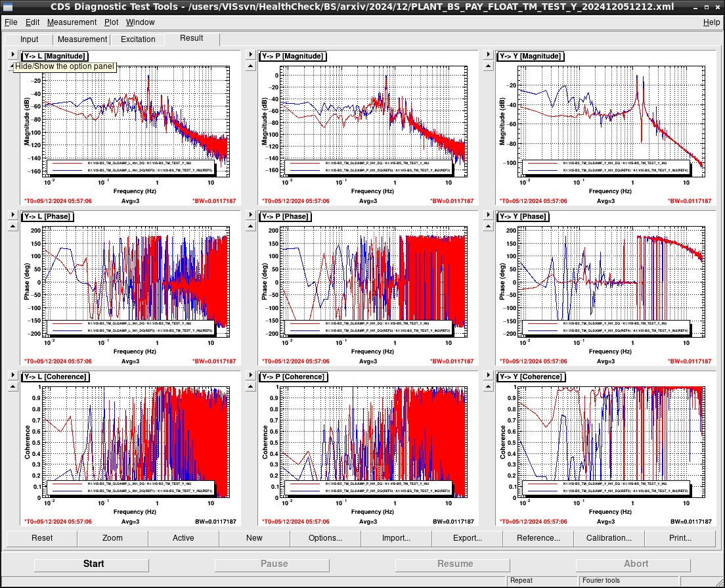Click up-arrow button on Y->P Coherence plot
This screenshot has height=588, width=725.
251,387
